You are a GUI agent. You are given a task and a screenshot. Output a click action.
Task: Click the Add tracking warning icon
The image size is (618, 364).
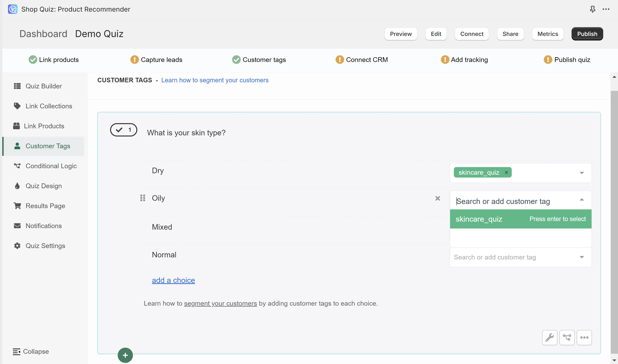pos(445,60)
